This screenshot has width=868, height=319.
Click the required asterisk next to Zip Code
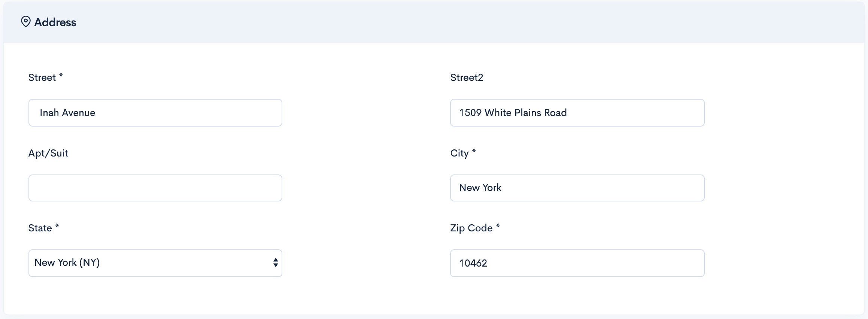coord(498,226)
